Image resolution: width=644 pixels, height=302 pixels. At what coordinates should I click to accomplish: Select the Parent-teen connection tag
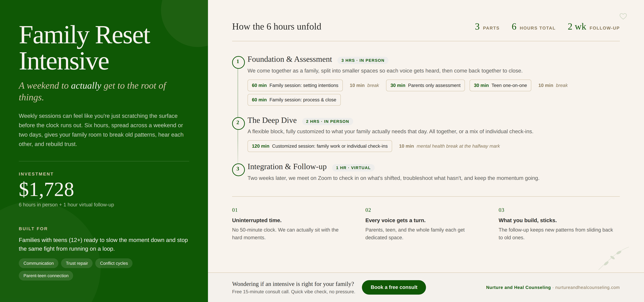pyautogui.click(x=46, y=275)
